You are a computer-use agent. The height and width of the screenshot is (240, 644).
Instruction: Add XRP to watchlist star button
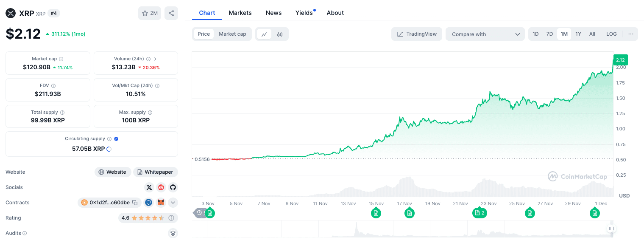click(x=150, y=13)
